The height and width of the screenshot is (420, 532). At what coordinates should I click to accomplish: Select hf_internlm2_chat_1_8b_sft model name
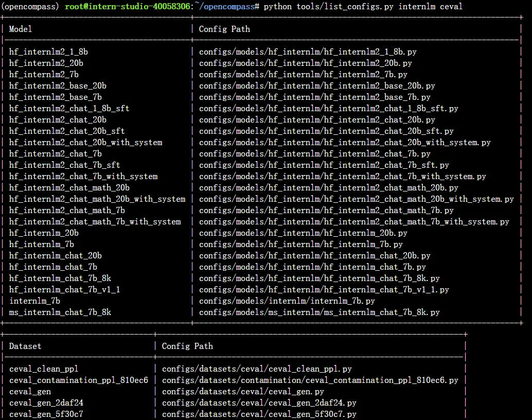click(69, 108)
